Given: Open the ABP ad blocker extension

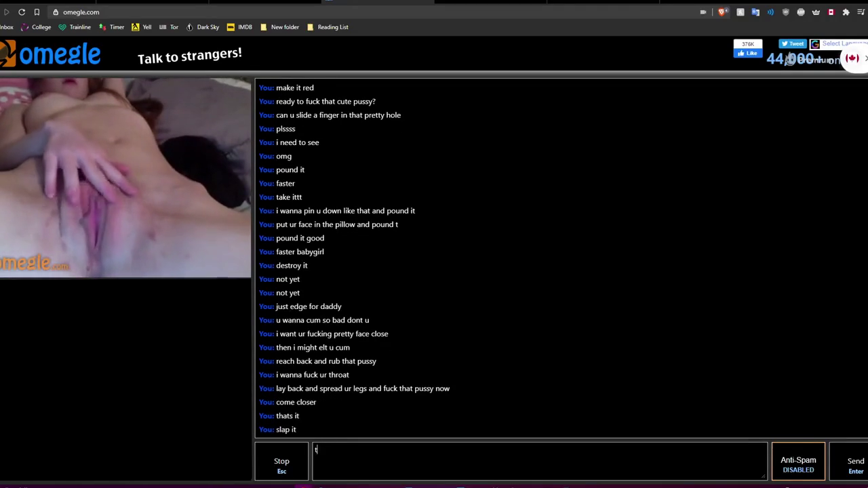Looking at the screenshot, I should pyautogui.click(x=801, y=12).
